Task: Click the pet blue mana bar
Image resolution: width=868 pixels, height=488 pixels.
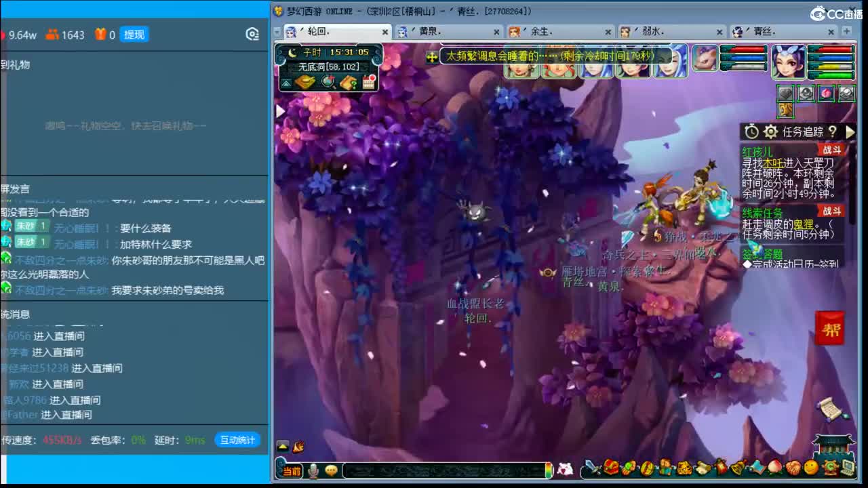Action: pyautogui.click(x=745, y=58)
